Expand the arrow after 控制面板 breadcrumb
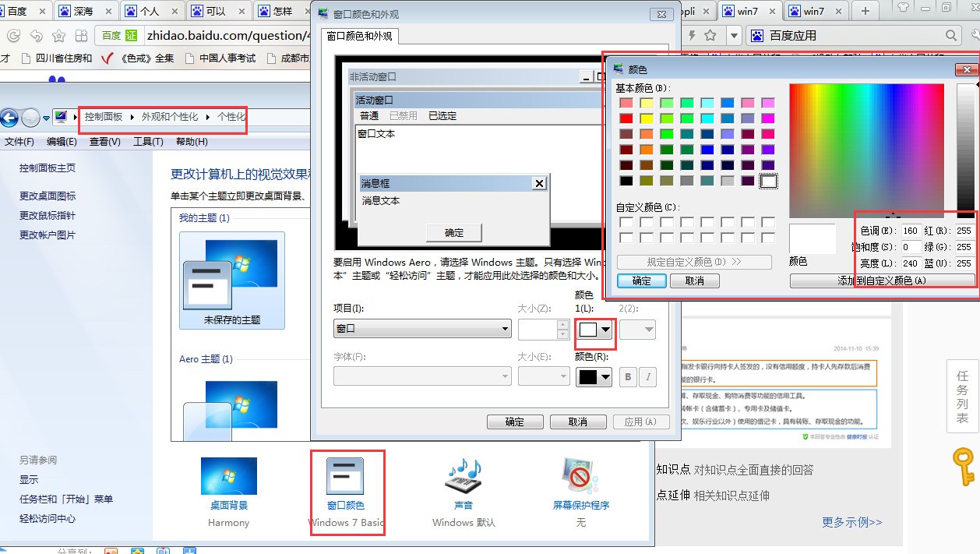980x554 pixels. click(x=132, y=117)
